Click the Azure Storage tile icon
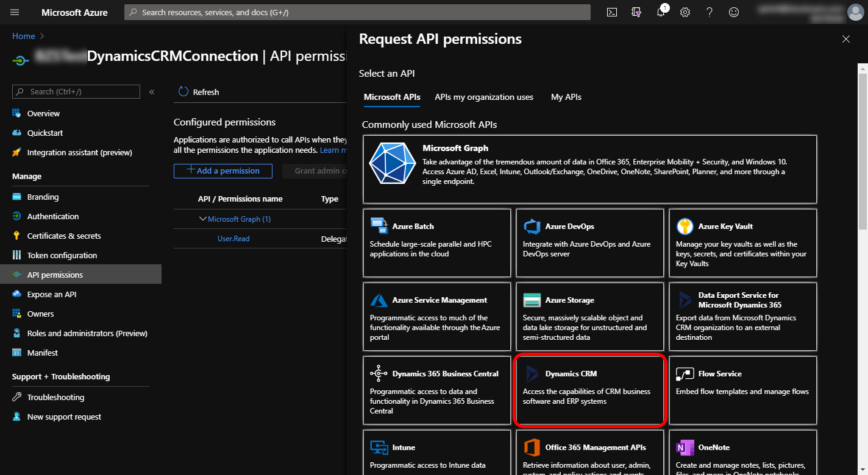 pyautogui.click(x=532, y=300)
